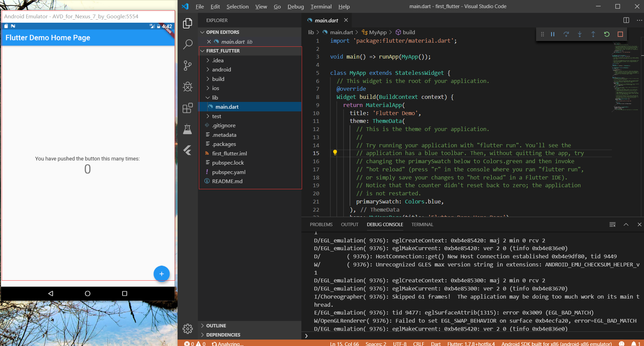Click CRLF line ending in status bar
This screenshot has height=346, width=644.
coord(418,344)
